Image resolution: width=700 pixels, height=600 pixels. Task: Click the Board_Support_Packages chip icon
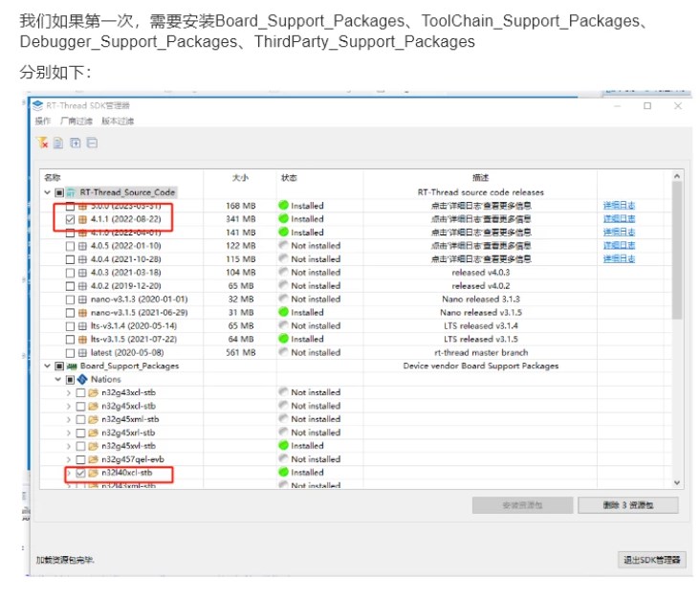pos(72,366)
